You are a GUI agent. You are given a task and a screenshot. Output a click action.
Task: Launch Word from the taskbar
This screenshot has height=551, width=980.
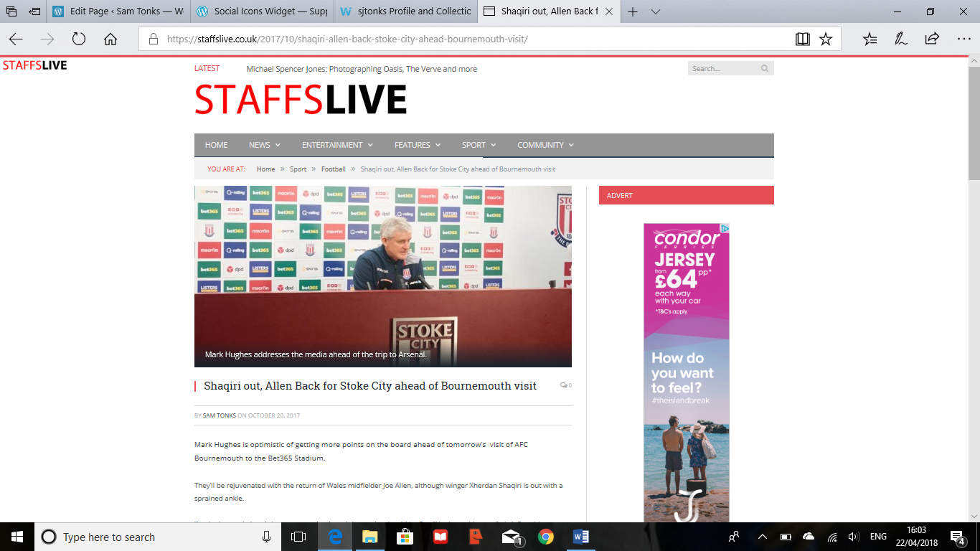click(x=581, y=537)
